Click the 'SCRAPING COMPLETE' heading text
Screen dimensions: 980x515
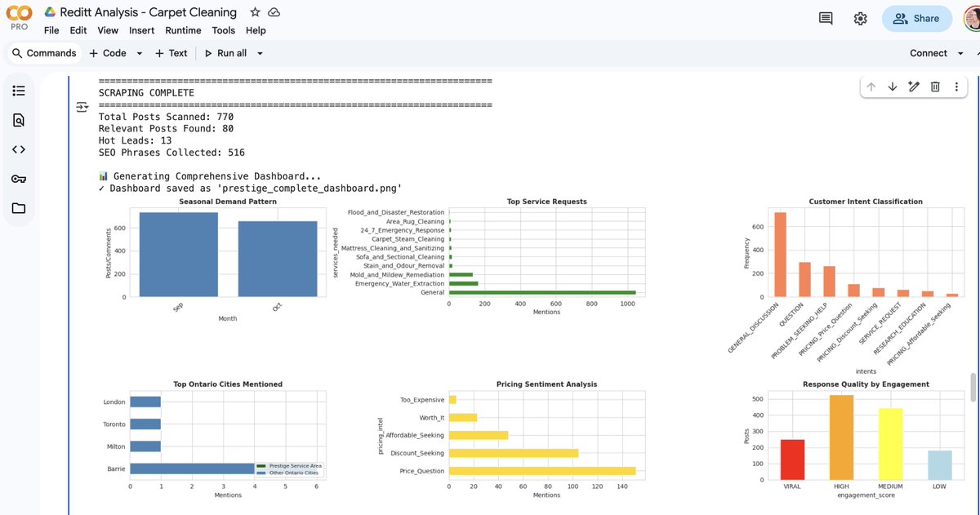146,93
